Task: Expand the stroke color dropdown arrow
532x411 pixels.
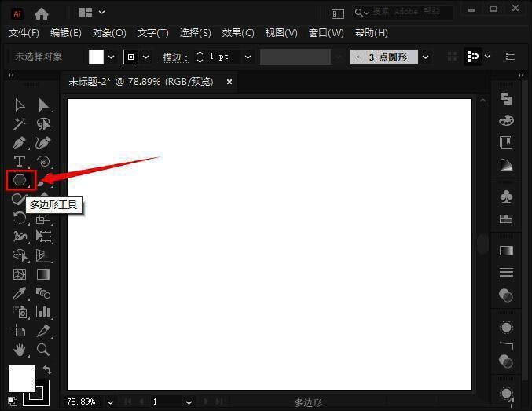Action: pos(145,57)
